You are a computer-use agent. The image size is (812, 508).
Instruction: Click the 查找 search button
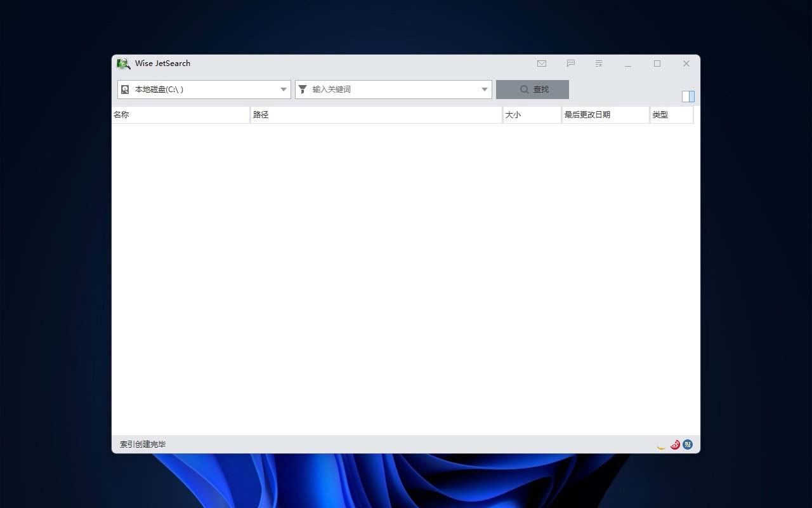coord(532,90)
